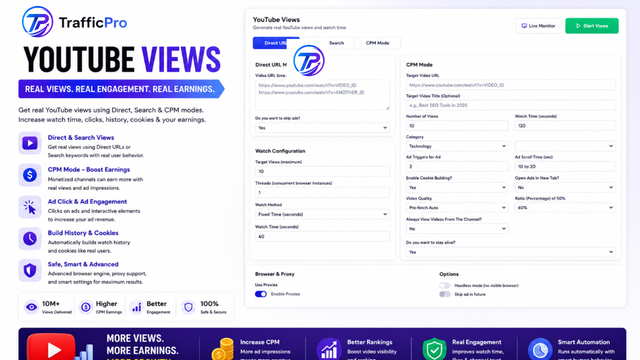Click the Threads concurrent browser instances field
Viewport: 640px width, 360px height.
click(x=322, y=193)
